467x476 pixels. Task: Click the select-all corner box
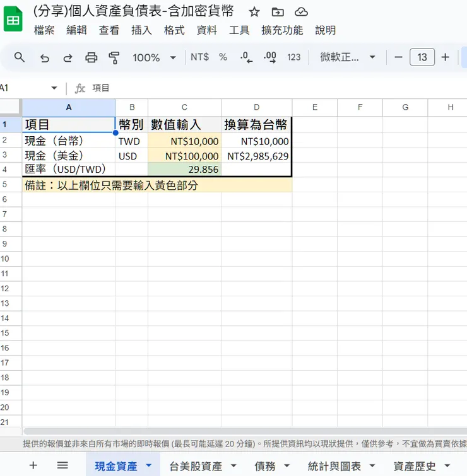click(11, 107)
